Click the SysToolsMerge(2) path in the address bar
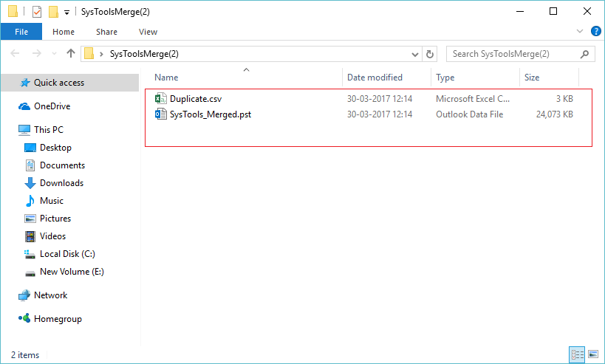Image resolution: width=605 pixels, height=364 pixels. (144, 54)
